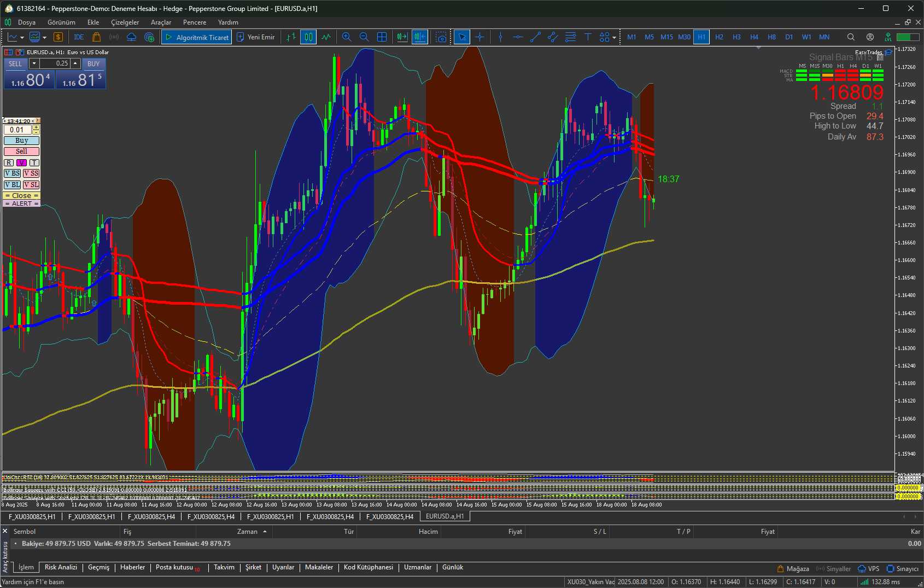924x588 pixels.
Task: Open the Dosya menu
Action: click(27, 22)
